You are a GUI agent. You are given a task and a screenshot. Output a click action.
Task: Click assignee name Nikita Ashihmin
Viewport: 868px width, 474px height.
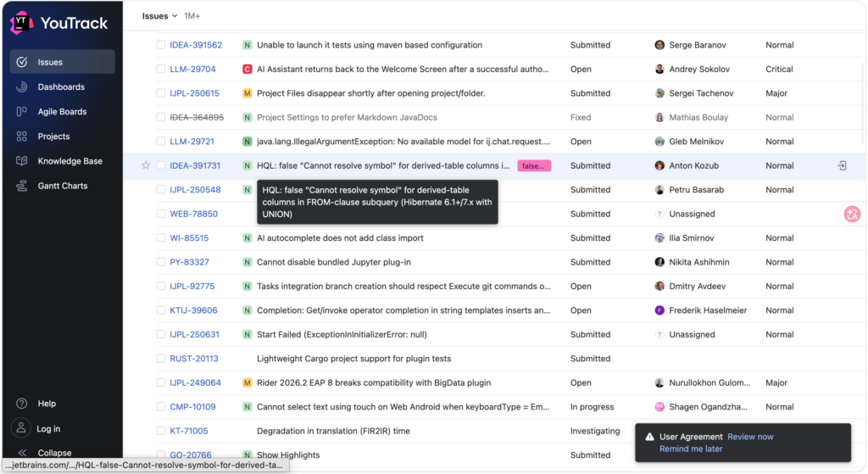tap(699, 262)
